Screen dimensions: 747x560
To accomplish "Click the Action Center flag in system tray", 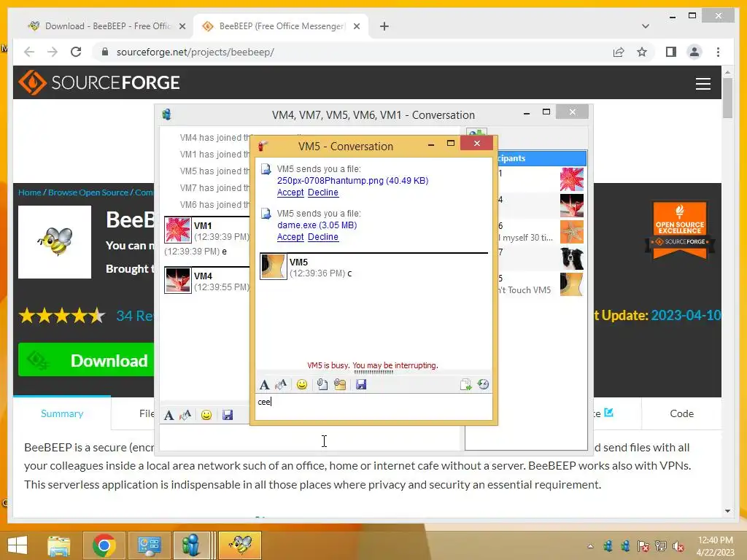I will [643, 546].
